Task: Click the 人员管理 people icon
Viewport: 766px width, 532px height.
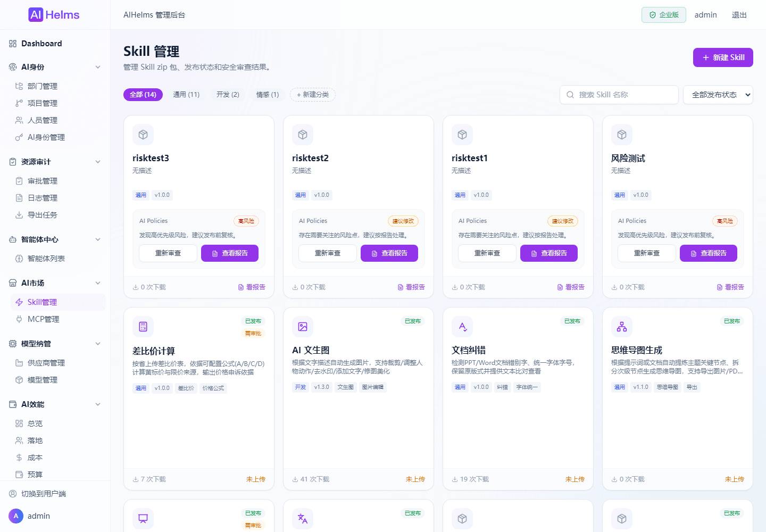Action: [19, 120]
